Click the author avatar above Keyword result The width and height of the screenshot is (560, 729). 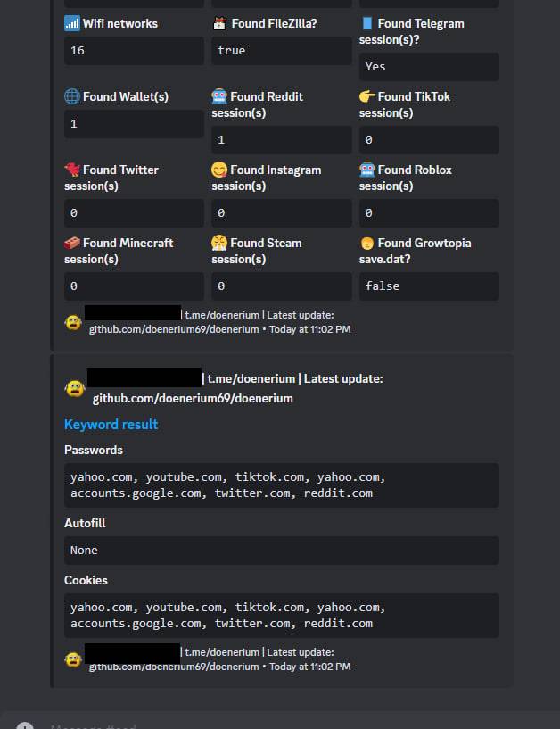tap(75, 388)
